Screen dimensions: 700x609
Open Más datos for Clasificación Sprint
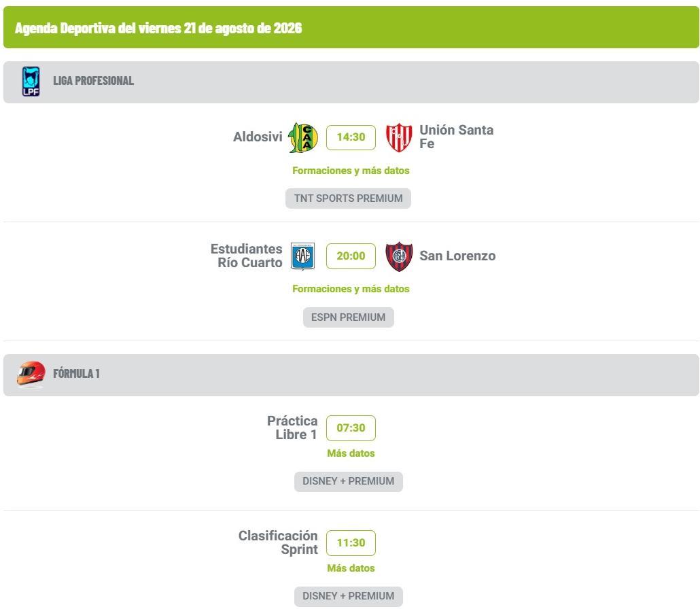351,568
